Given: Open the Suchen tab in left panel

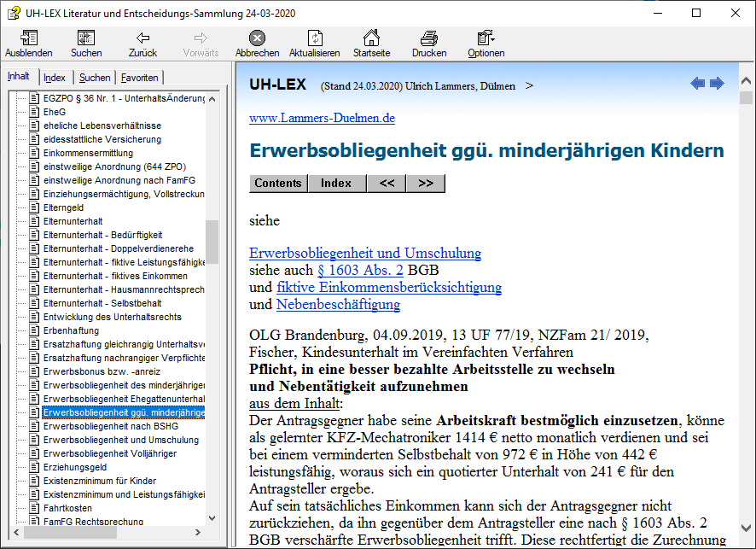Looking at the screenshot, I should (95, 78).
